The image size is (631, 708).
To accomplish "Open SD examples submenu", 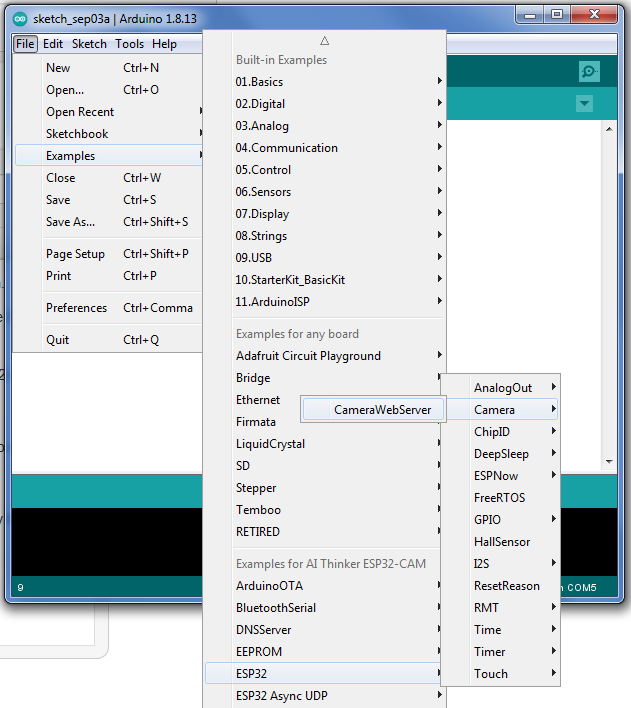I will coord(323,466).
